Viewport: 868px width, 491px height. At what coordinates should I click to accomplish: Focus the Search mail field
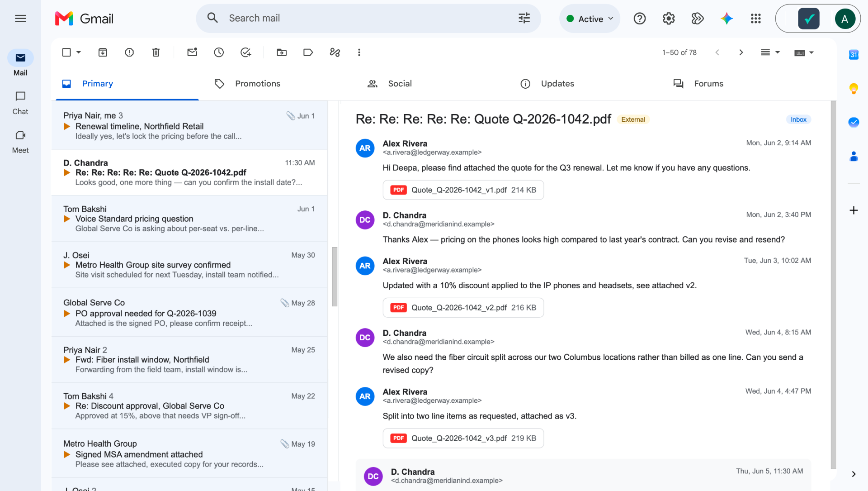coord(368,18)
